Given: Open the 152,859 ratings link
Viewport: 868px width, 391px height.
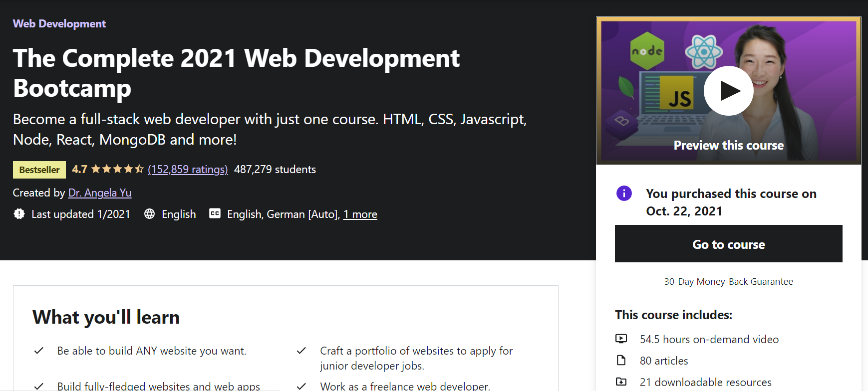Looking at the screenshot, I should [x=188, y=170].
